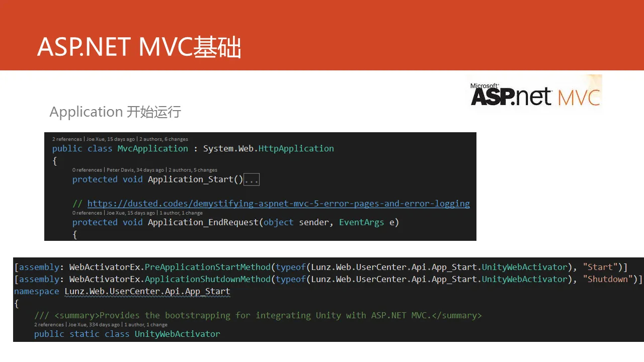
Task: Open "Peter Davis, 34 days ago" code lens
Action: coord(135,170)
